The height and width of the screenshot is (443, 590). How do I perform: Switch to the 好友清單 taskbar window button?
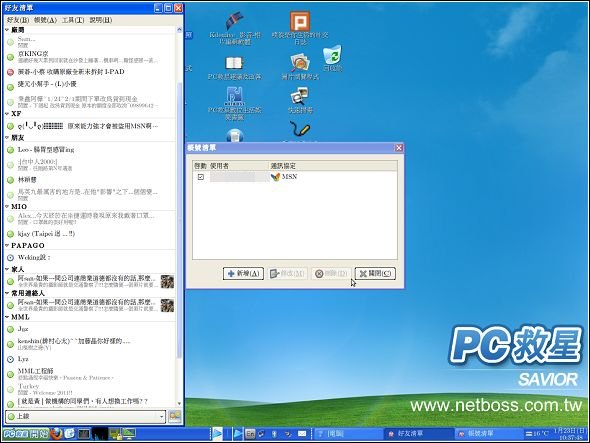[418, 434]
